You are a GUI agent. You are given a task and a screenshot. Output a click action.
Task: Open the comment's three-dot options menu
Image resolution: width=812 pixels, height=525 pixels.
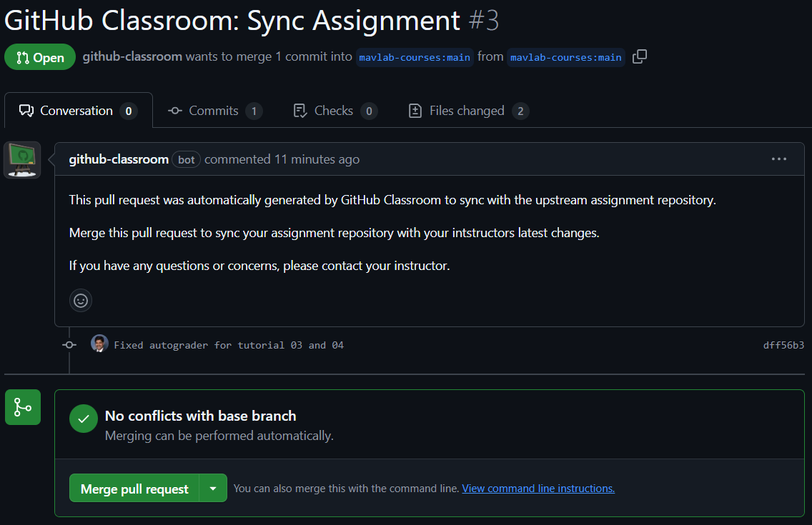[778, 159]
